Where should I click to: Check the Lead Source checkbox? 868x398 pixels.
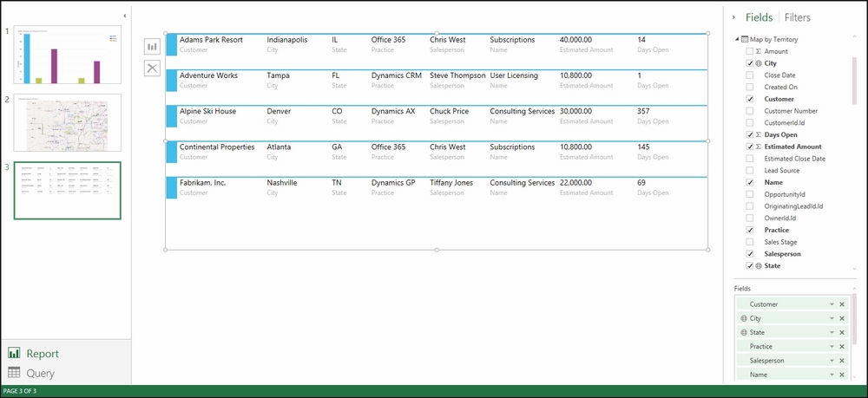tap(750, 170)
